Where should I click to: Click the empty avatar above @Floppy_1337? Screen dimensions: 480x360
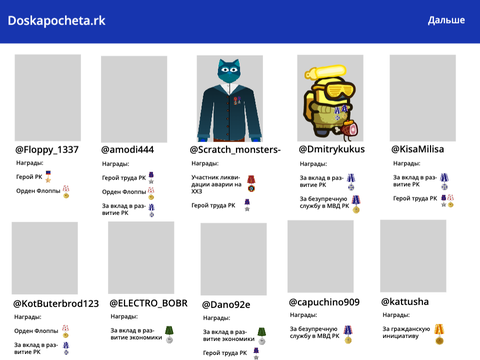coord(48,98)
